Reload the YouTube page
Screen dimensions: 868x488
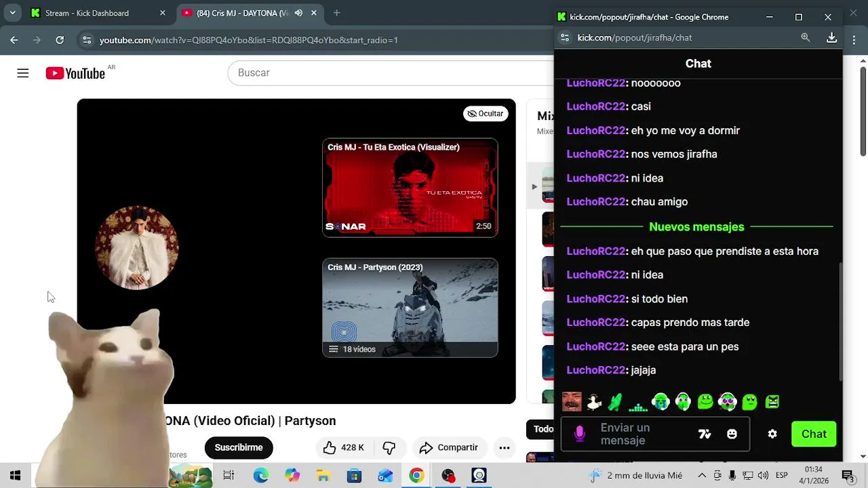pos(60,40)
